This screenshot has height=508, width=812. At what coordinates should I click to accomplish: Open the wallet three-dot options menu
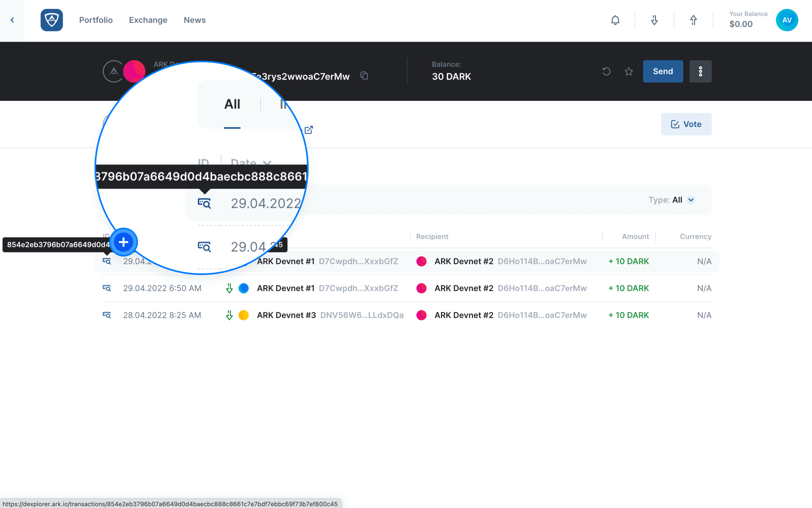point(700,71)
